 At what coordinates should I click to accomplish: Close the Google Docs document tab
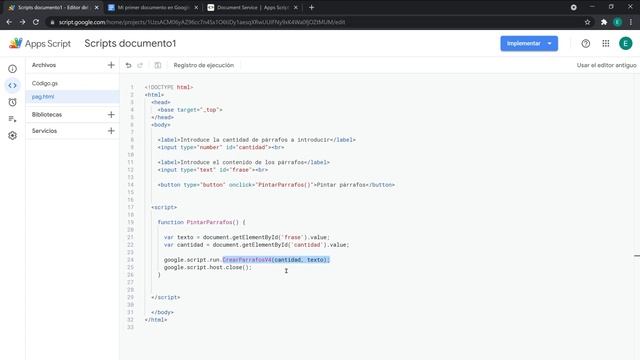coord(196,7)
